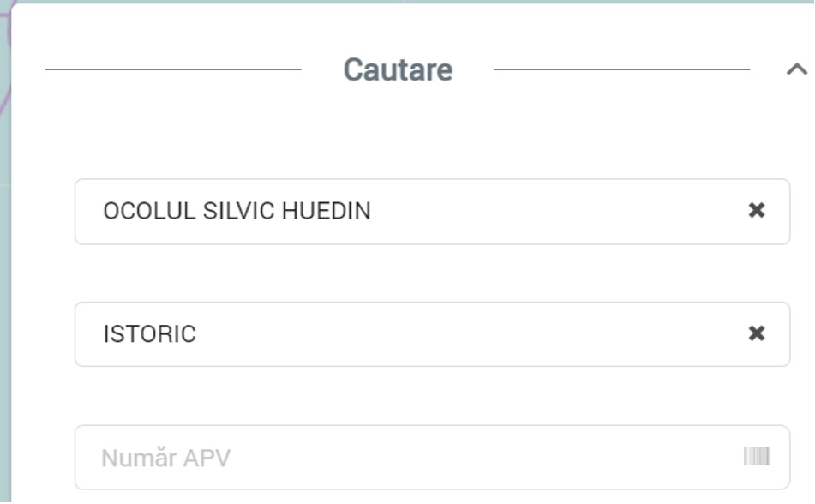Click the empty middle area of the ISTORIC field
Screen dimensions: 815x504
(468, 334)
